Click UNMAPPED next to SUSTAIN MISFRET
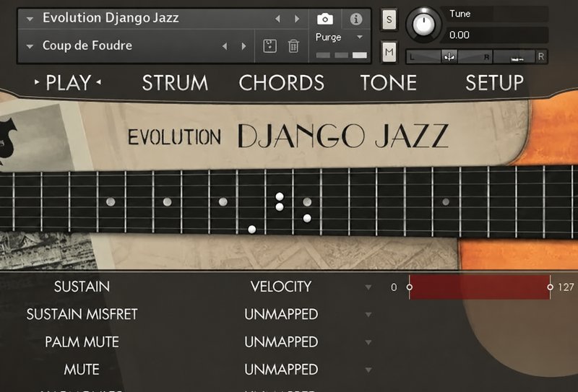The height and width of the screenshot is (392, 578). point(281,314)
